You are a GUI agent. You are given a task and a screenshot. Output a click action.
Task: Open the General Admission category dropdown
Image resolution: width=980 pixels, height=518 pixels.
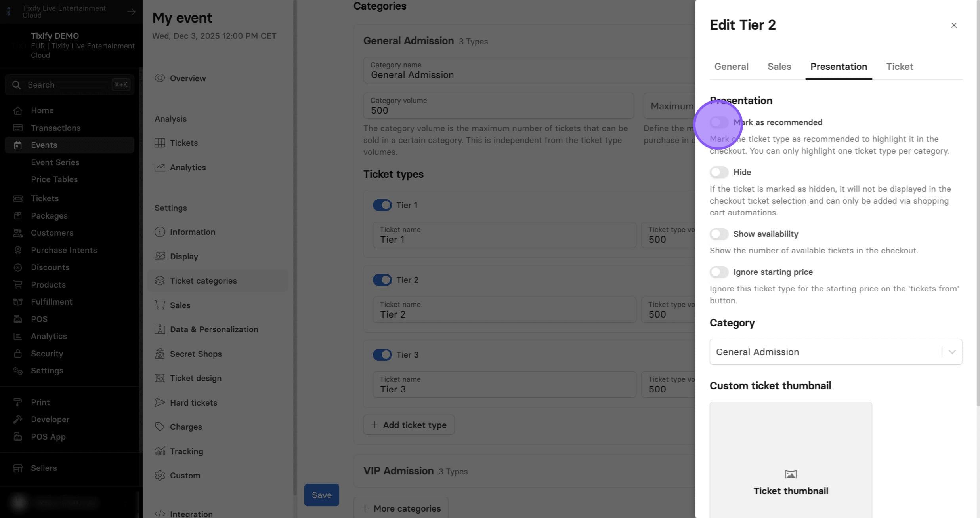[836, 352]
